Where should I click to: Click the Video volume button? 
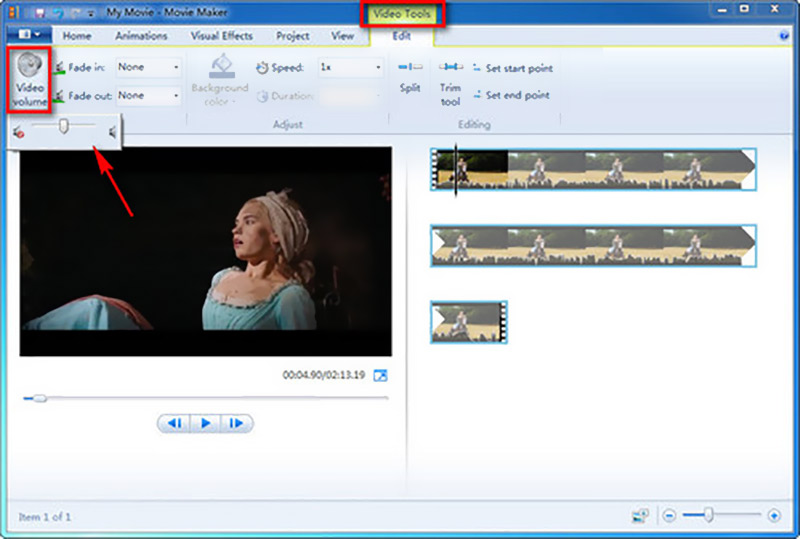click(x=30, y=78)
